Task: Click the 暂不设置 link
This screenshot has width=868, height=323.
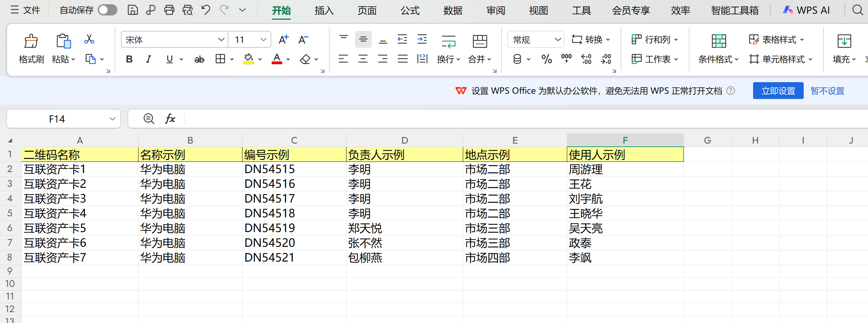Action: pos(827,91)
